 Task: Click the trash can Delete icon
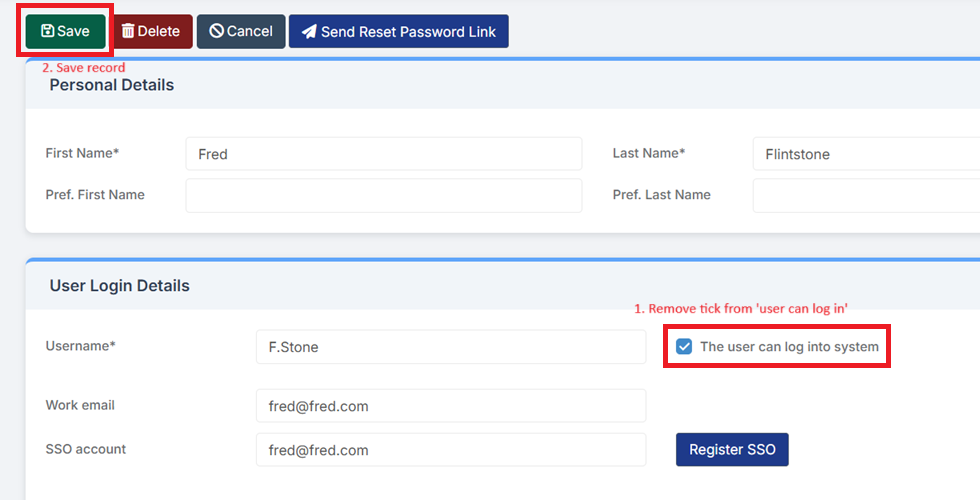point(127,31)
